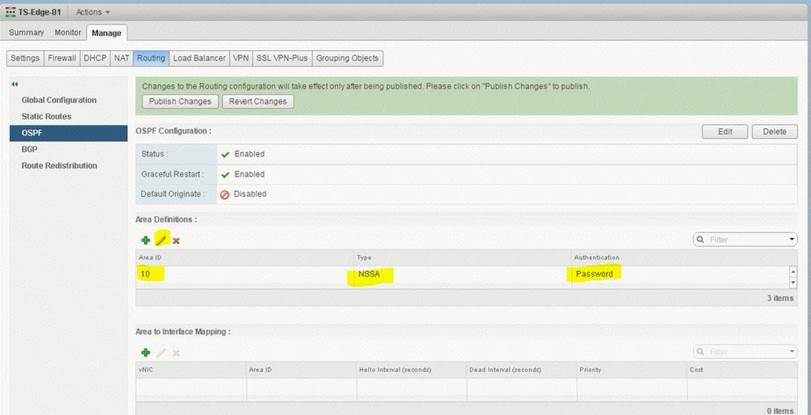Viewport: 811px width, 415px height.
Task: Click the Revert Changes button
Action: click(257, 101)
